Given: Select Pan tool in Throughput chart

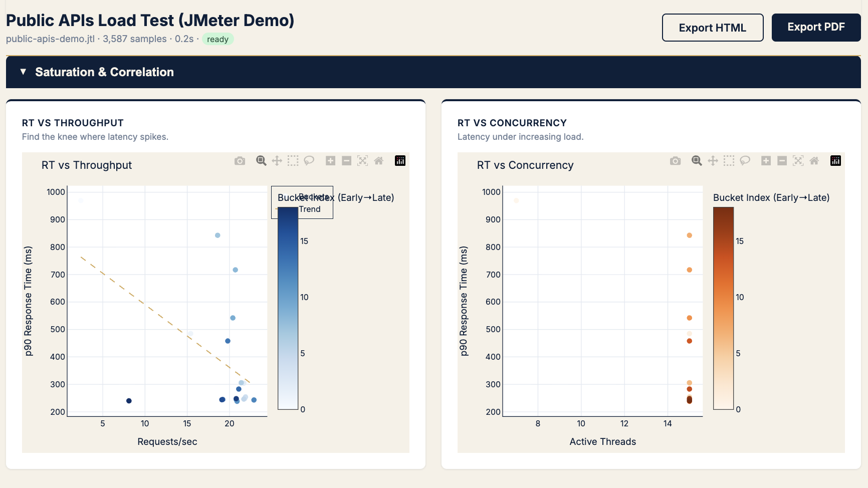Looking at the screenshot, I should [277, 161].
